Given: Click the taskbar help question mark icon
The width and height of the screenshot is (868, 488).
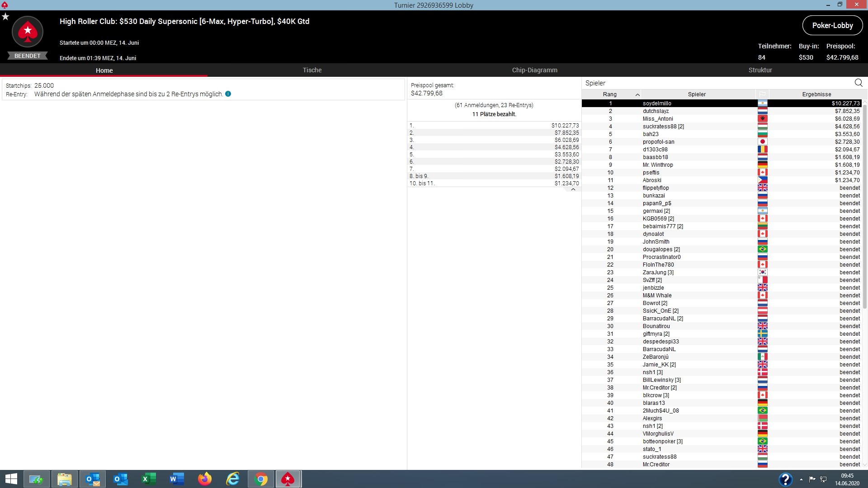Looking at the screenshot, I should (785, 479).
